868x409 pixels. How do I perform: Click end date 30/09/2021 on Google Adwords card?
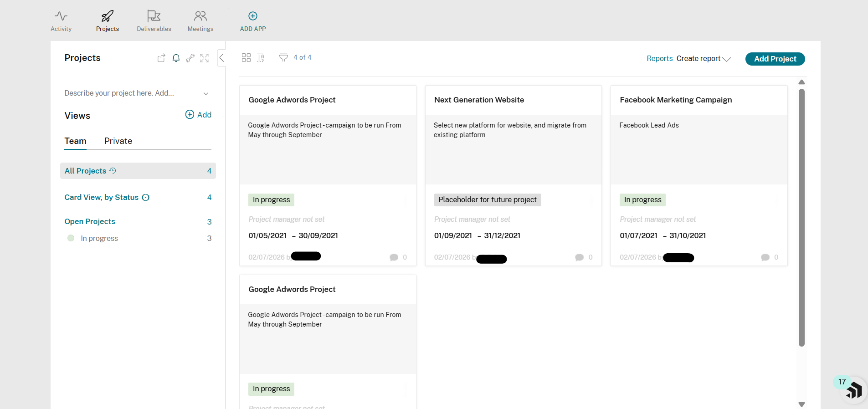pyautogui.click(x=318, y=235)
